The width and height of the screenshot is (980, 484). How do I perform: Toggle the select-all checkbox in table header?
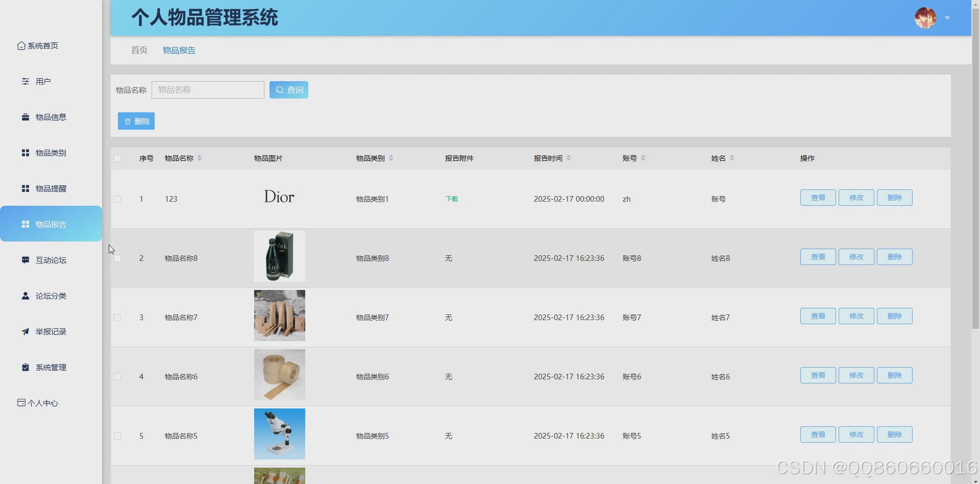pyautogui.click(x=117, y=158)
